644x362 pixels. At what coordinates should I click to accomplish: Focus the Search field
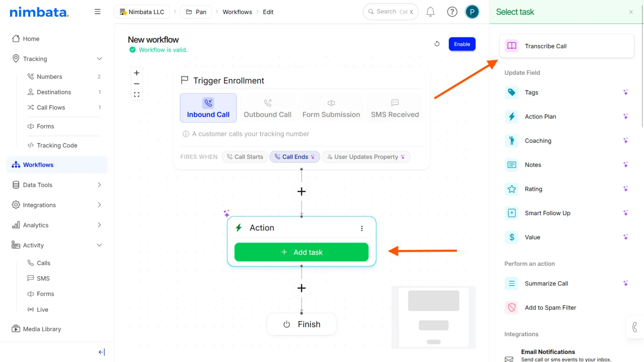390,12
